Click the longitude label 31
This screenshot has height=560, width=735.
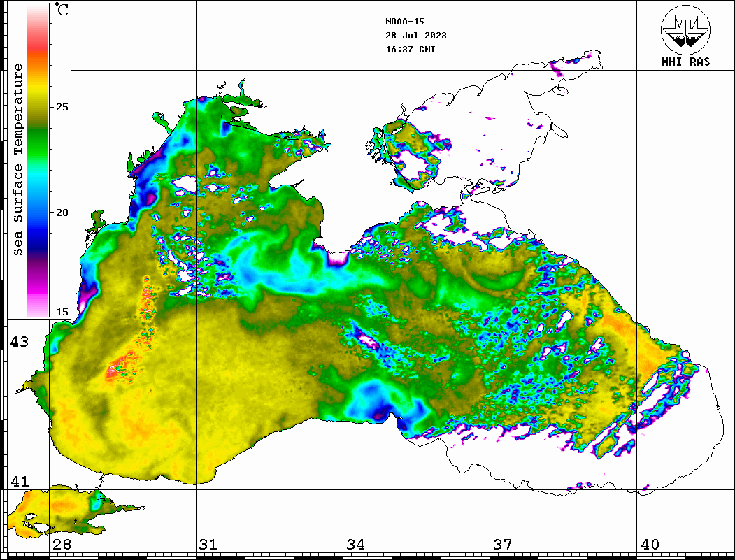coord(208,545)
